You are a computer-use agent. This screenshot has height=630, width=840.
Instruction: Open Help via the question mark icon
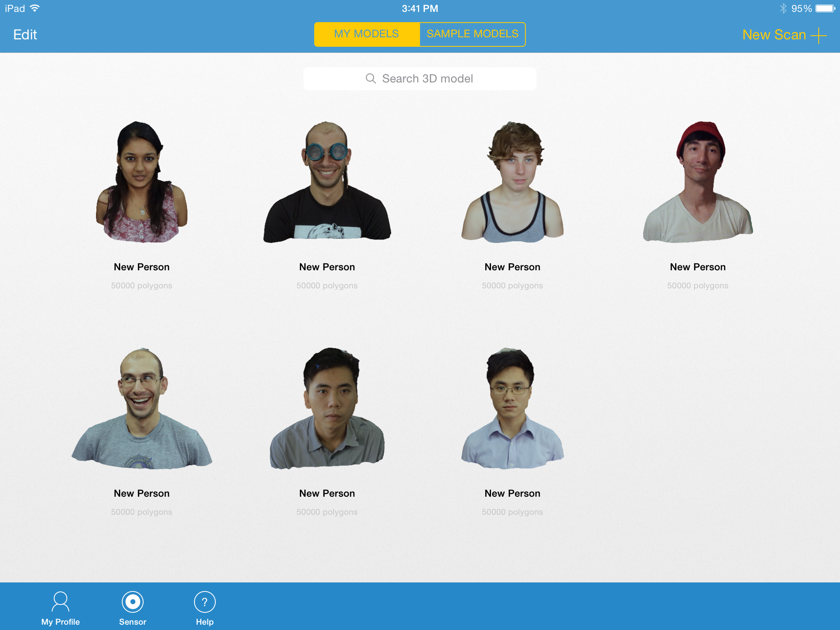pyautogui.click(x=204, y=602)
